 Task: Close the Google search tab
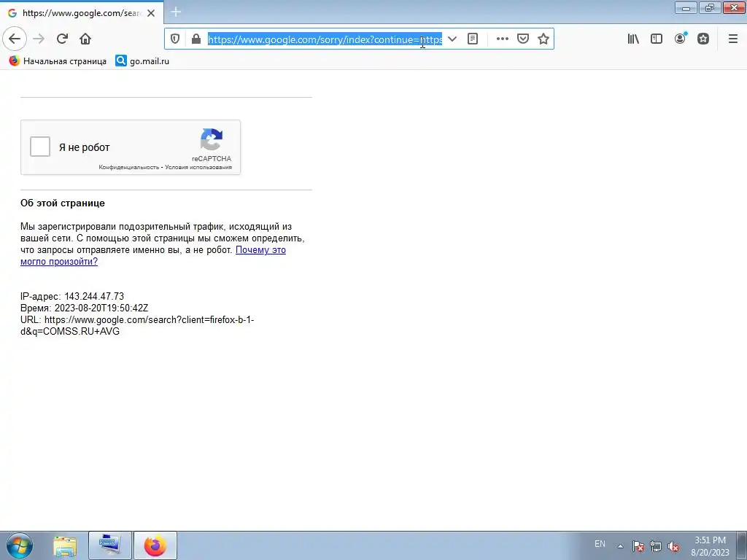(x=151, y=13)
